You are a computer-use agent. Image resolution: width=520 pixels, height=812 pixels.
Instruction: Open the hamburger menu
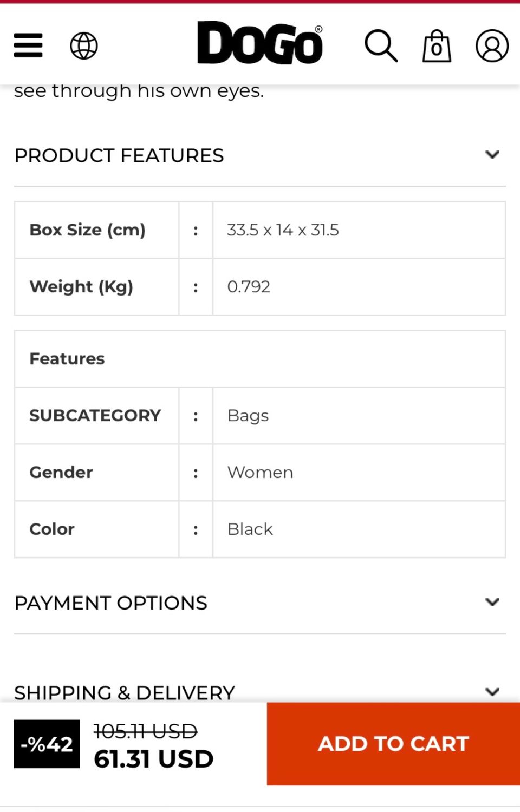click(x=28, y=45)
